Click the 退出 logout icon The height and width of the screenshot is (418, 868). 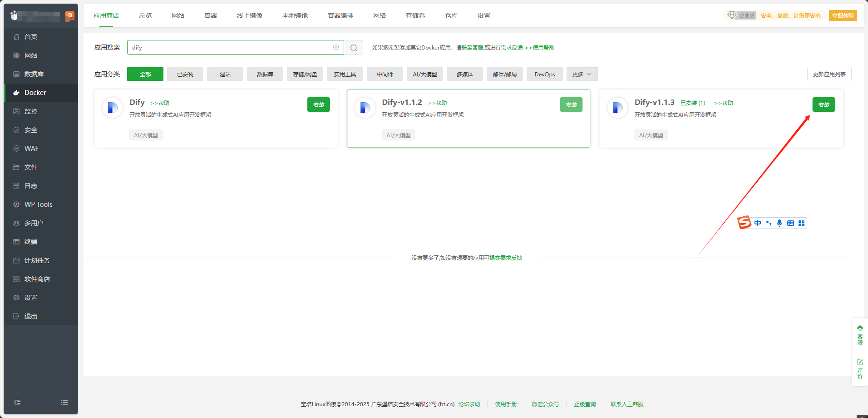pyautogui.click(x=16, y=316)
